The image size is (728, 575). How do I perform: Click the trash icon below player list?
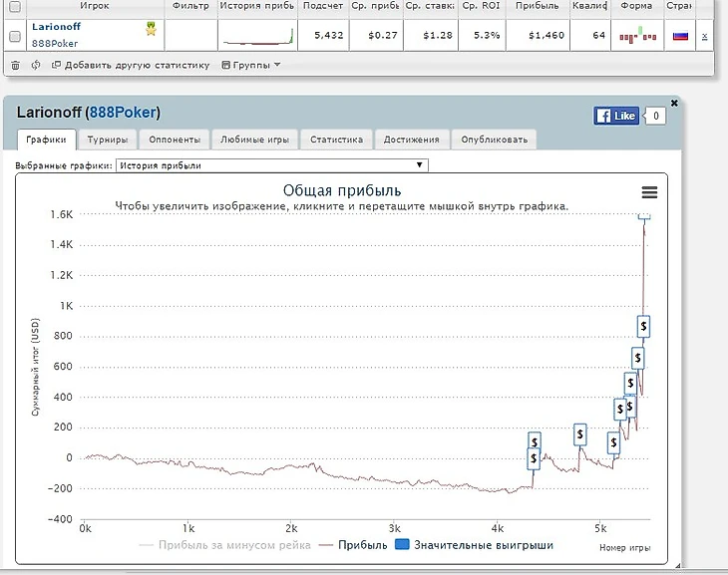15,66
